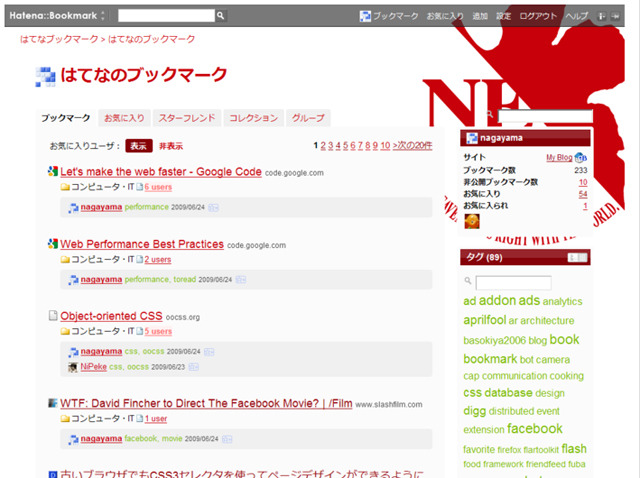The image size is (640, 478).
Task: Open ヘルプ in the top header
Action: click(x=577, y=16)
